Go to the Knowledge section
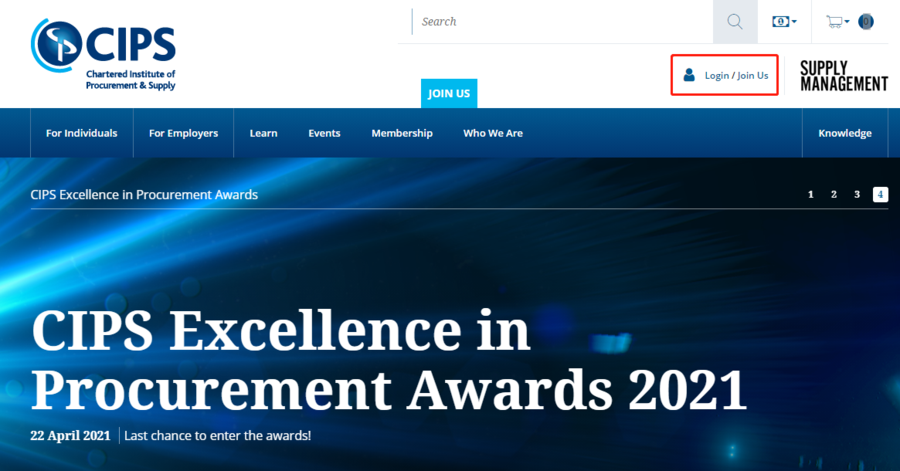This screenshot has height=471, width=900. pyautogui.click(x=845, y=133)
